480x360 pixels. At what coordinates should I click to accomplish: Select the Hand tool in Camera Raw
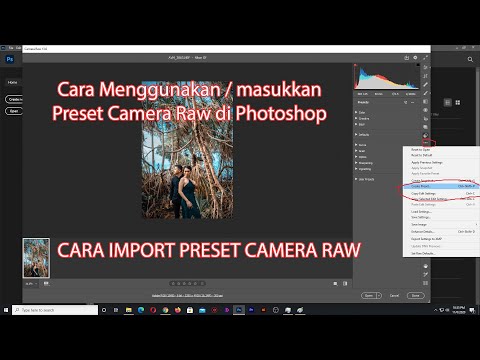426,266
